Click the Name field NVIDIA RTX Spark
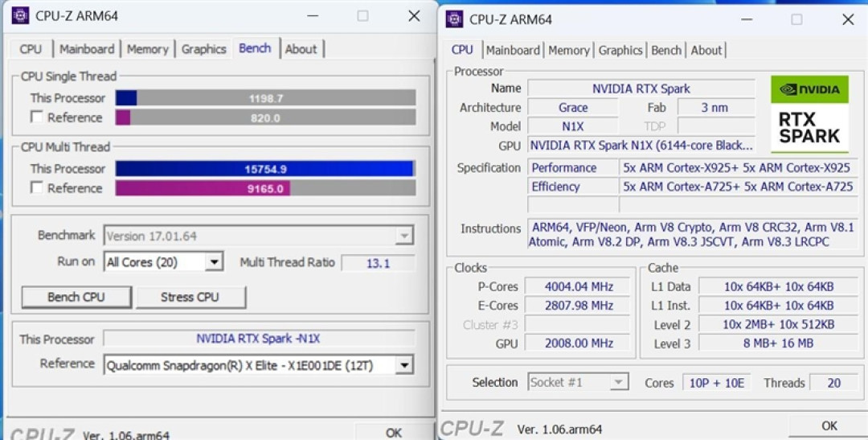 click(641, 88)
